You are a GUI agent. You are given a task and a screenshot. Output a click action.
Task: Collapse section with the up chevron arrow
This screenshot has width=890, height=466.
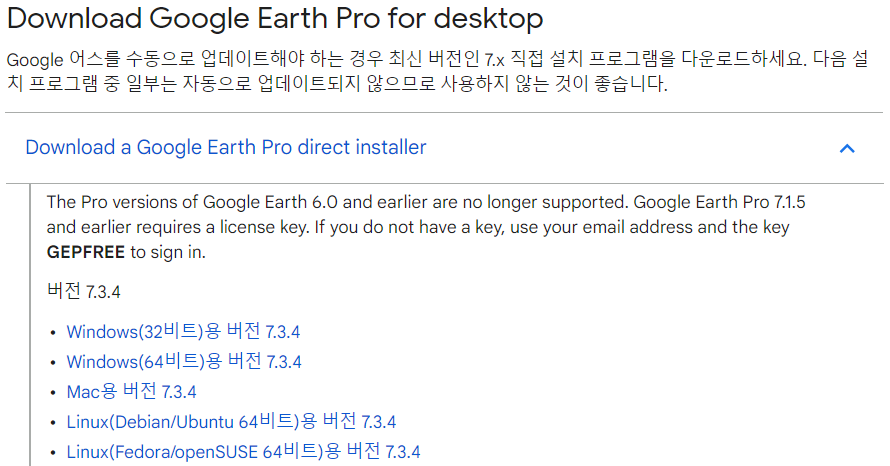[x=847, y=148]
